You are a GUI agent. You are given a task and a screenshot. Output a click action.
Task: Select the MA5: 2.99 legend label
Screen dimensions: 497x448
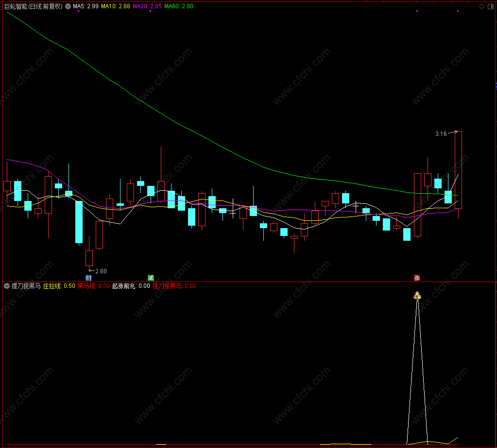(x=86, y=6)
